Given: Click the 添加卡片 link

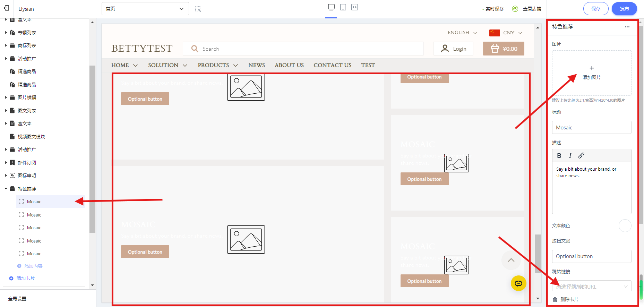Looking at the screenshot, I should (x=25, y=278).
